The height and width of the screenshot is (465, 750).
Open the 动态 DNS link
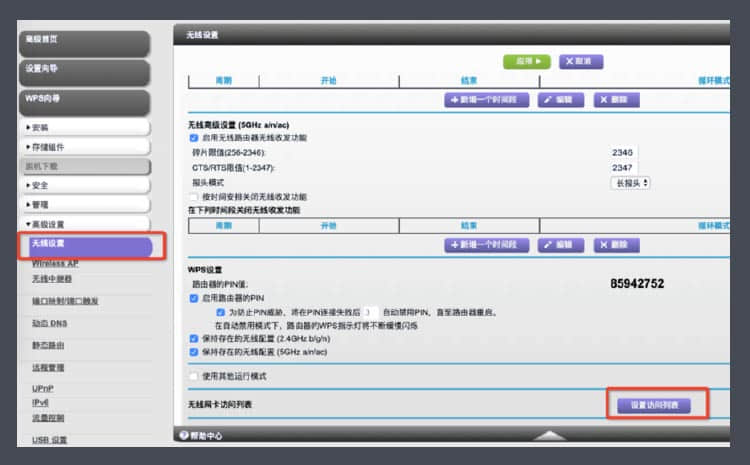point(49,323)
